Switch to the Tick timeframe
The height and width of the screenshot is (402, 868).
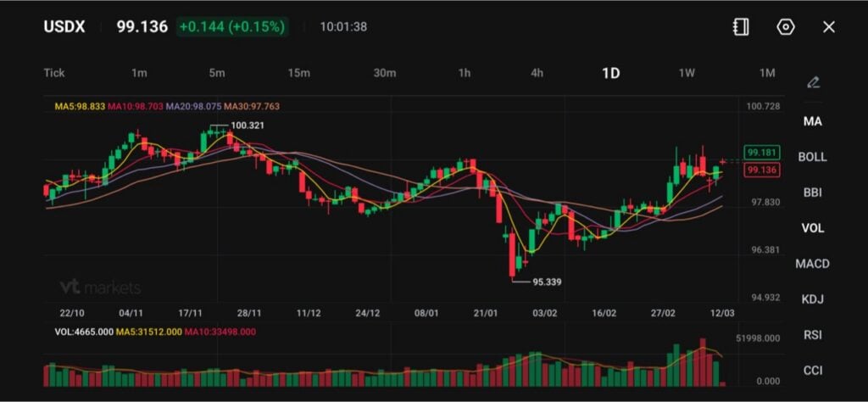click(x=54, y=73)
